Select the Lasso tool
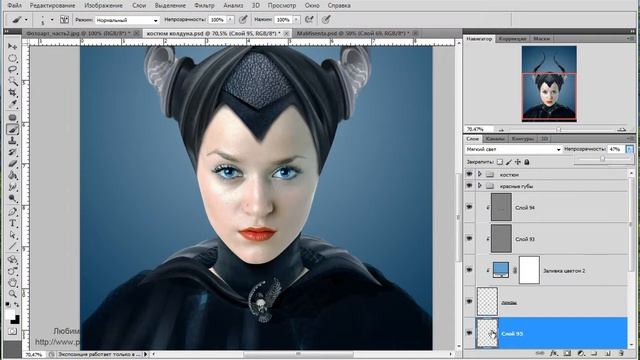This screenshot has width=640, height=360. (x=13, y=69)
